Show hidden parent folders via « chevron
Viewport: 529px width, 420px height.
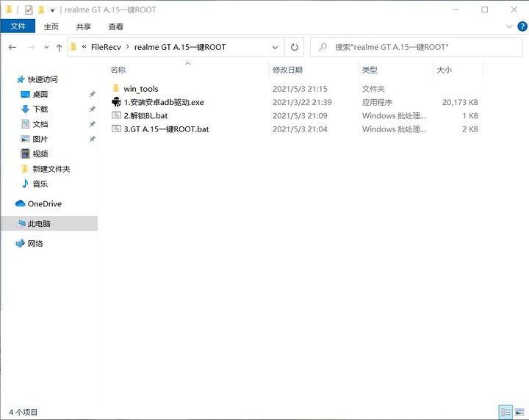84,47
